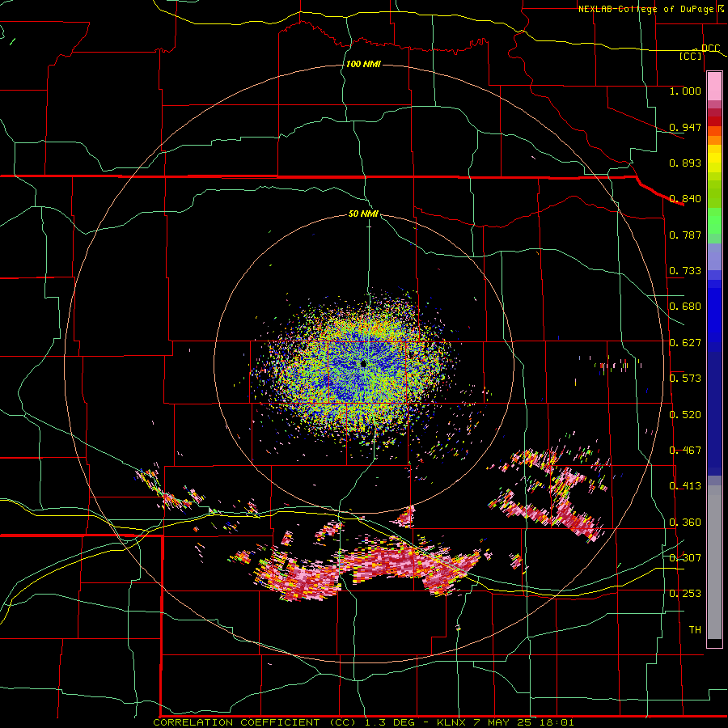This screenshot has width=728, height=728.
Task: Click the 0.787 legend value
Action: [685, 235]
